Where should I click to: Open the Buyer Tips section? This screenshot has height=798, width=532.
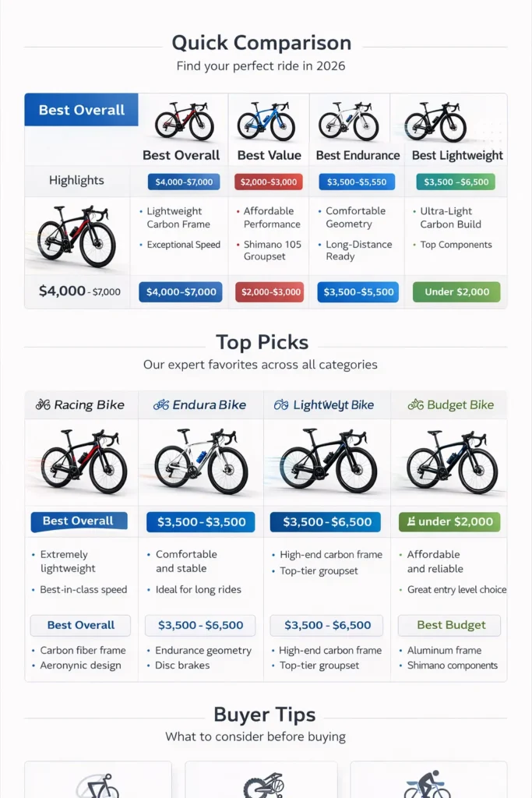coord(265,715)
